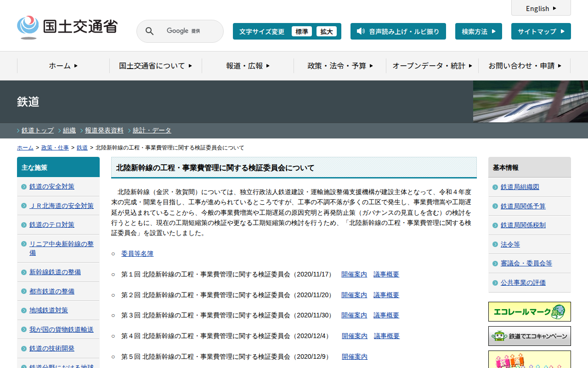Open the エコレールマーク banner
The width and height of the screenshot is (588, 368).
click(529, 311)
